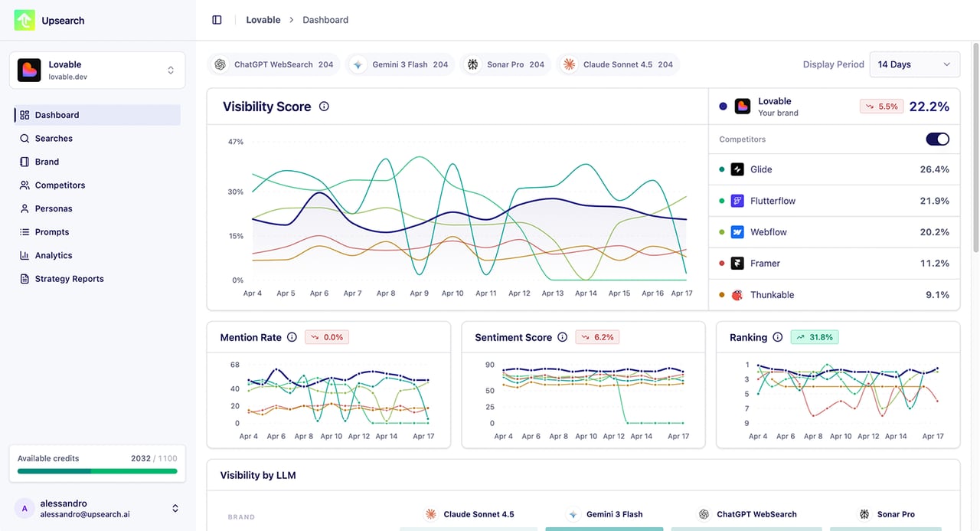The image size is (980, 531).
Task: Go to Searches in sidebar
Action: coord(97,139)
